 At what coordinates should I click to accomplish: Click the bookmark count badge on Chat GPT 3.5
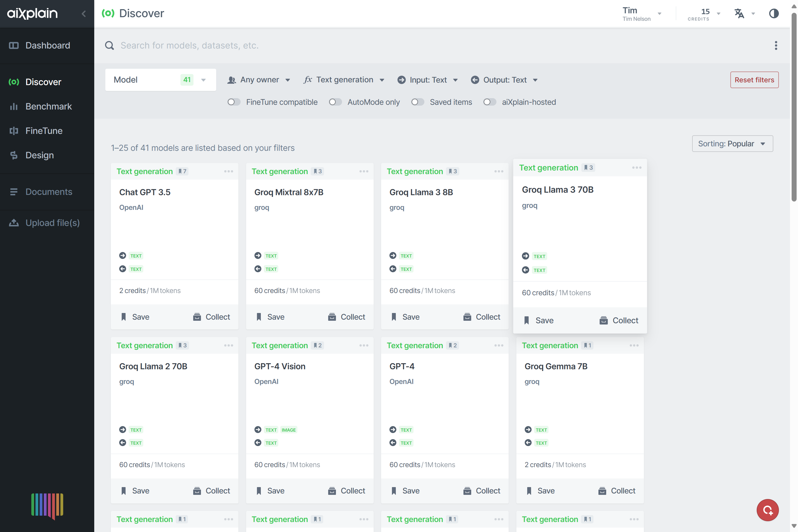click(x=182, y=171)
